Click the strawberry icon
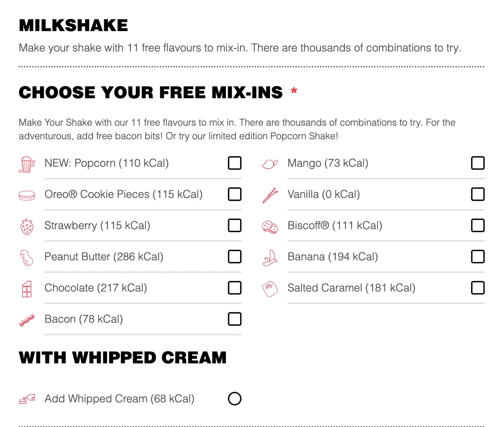The width and height of the screenshot is (504, 427). pos(27,226)
